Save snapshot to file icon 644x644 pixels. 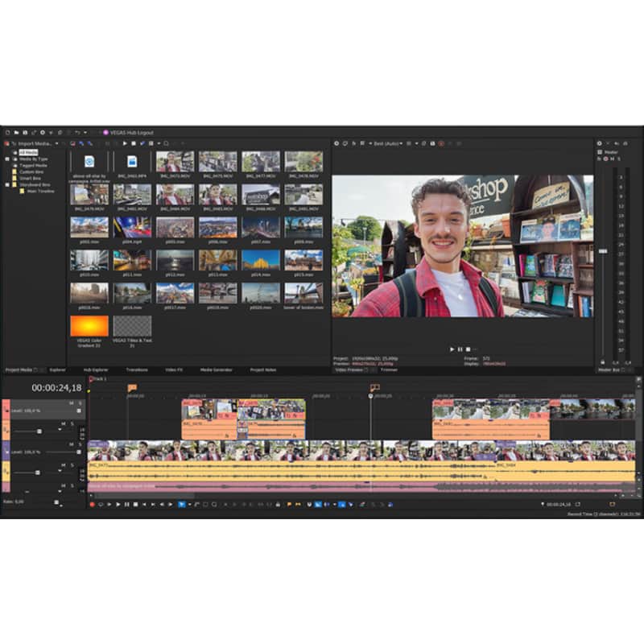click(x=432, y=143)
